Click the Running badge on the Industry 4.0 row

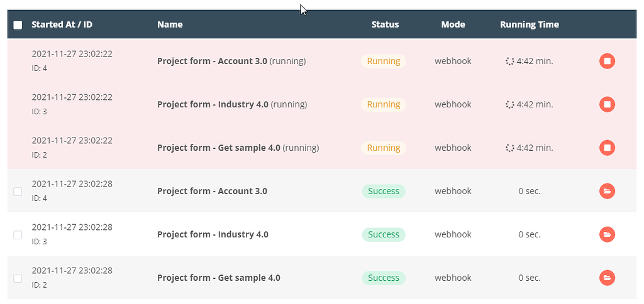(384, 104)
